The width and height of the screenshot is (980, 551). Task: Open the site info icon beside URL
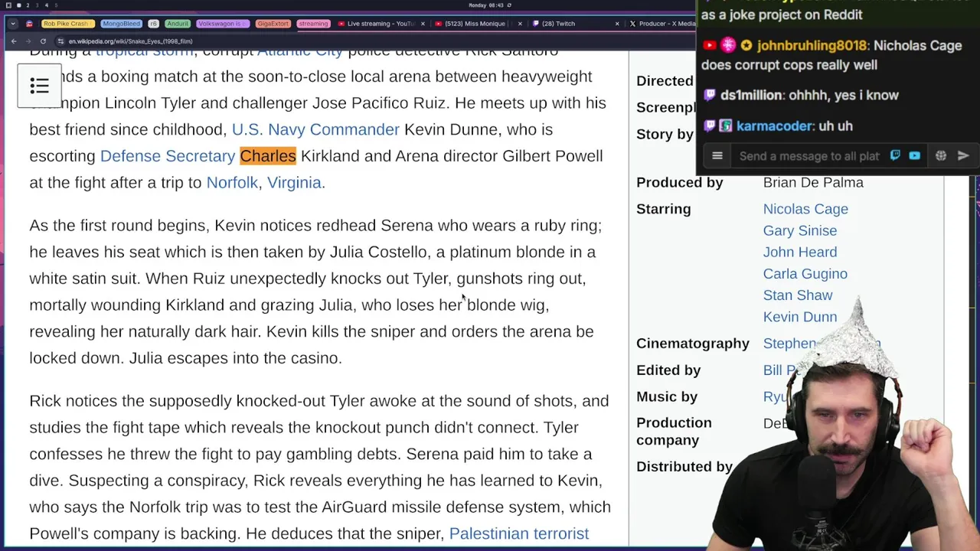coord(60,41)
